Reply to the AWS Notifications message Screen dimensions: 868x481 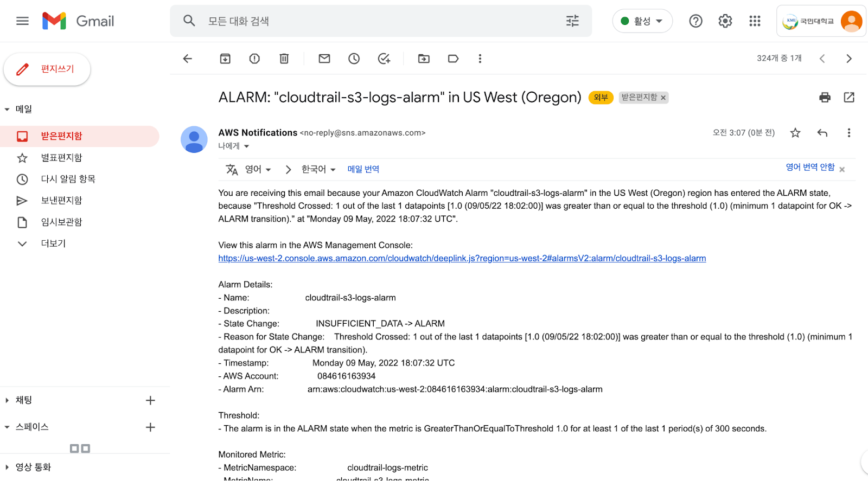coord(822,133)
